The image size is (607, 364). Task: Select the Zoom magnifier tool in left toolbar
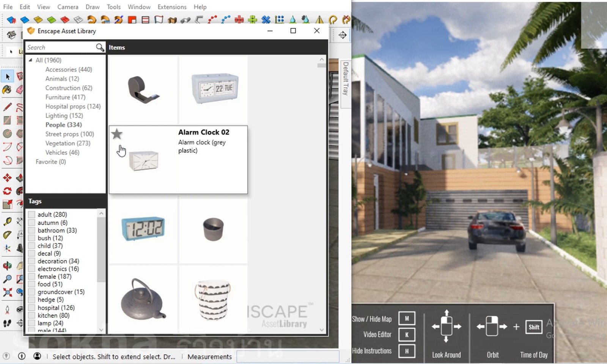pos(7,279)
